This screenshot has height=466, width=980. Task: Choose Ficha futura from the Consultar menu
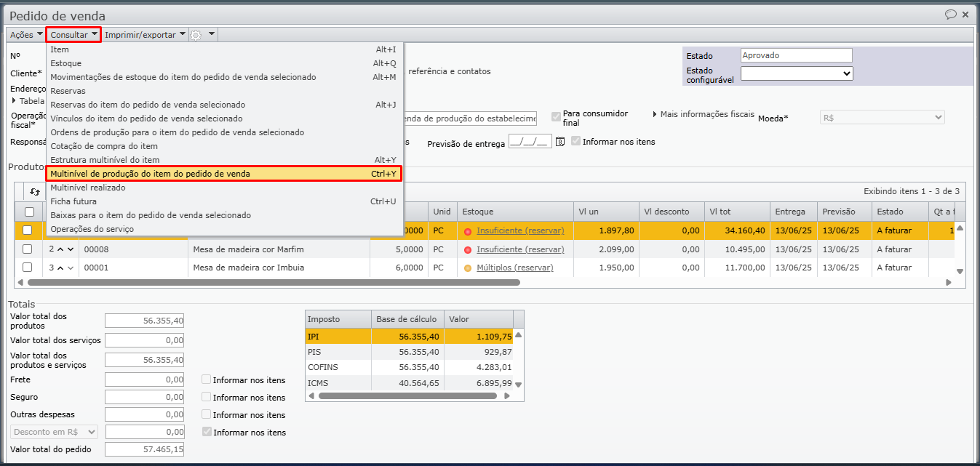click(x=73, y=201)
